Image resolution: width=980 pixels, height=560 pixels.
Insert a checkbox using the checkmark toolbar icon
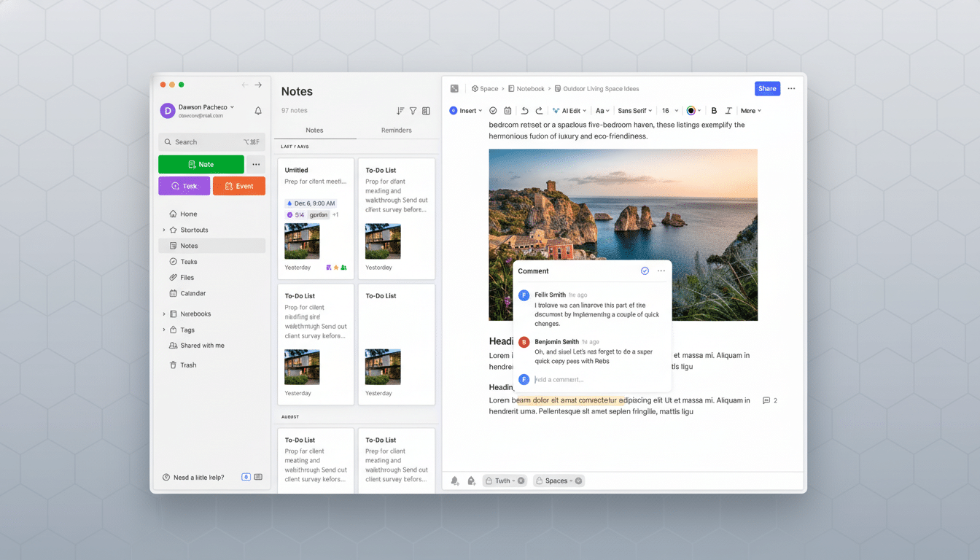click(x=494, y=110)
